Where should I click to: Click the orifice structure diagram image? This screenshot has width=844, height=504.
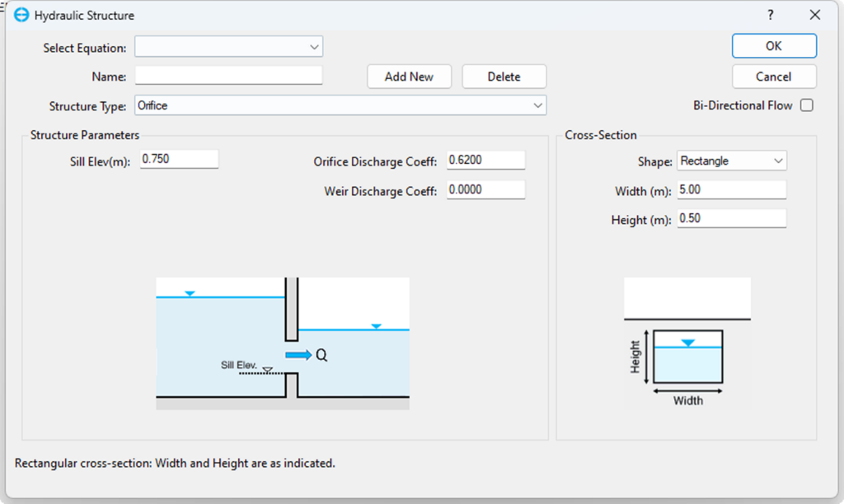282,342
